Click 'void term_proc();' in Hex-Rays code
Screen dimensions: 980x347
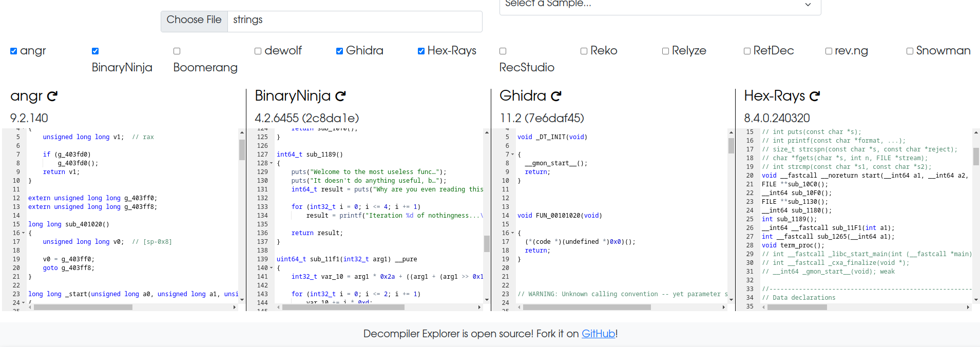pos(793,245)
